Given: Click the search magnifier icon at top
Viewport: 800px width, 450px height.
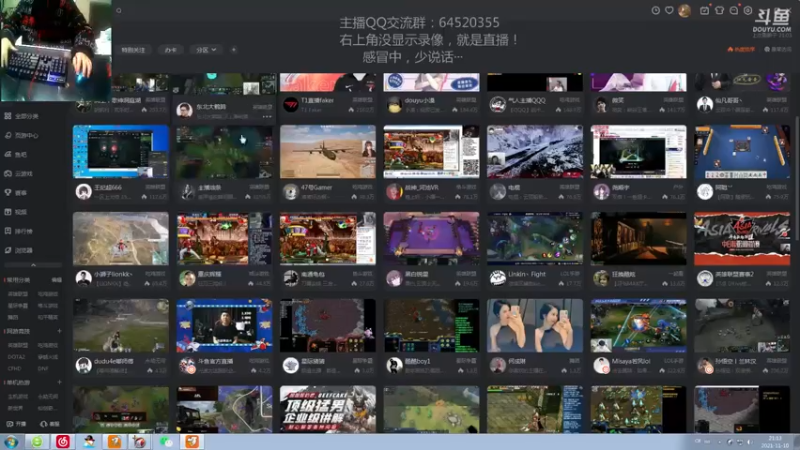Looking at the screenshot, I should (119, 10).
